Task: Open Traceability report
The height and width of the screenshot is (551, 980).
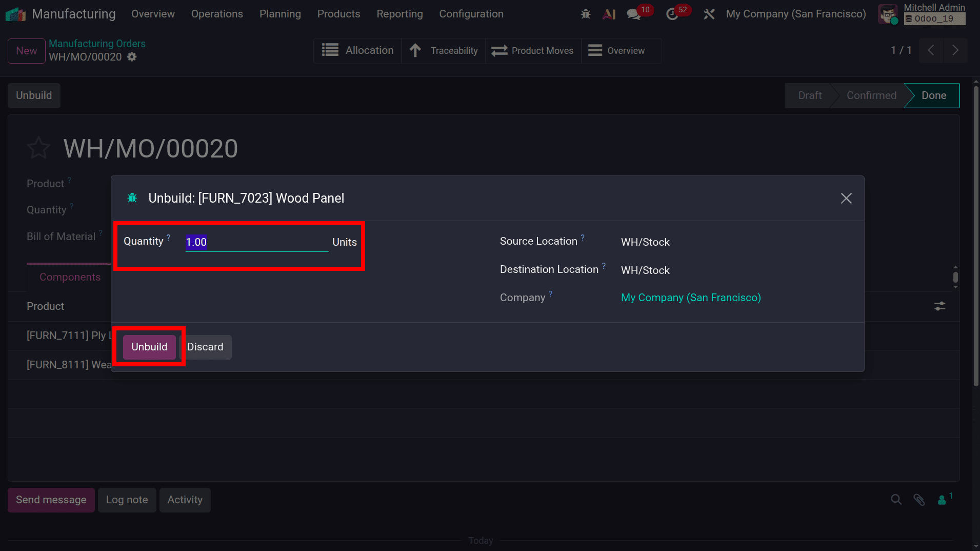Action: pyautogui.click(x=444, y=50)
